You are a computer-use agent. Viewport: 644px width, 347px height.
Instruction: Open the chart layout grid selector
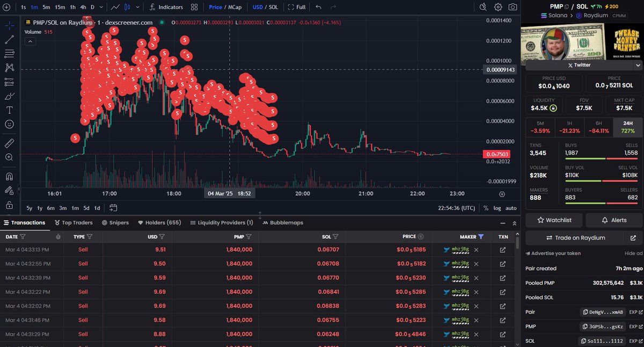click(194, 7)
